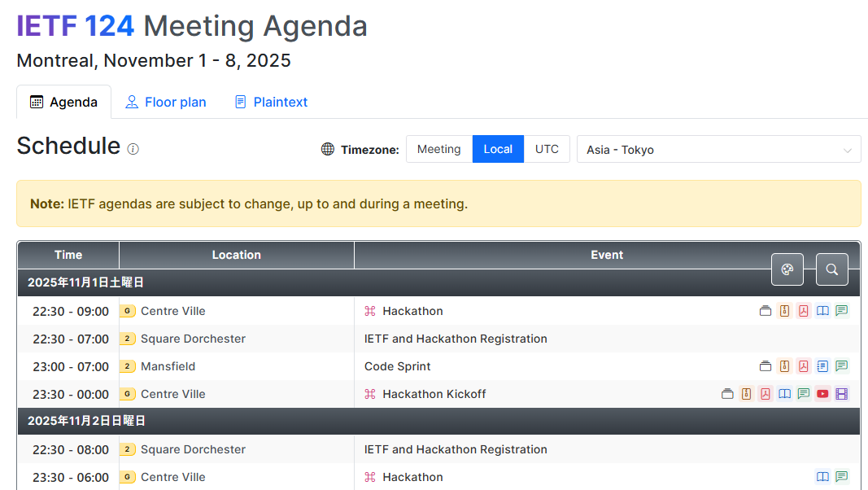This screenshot has height=490, width=868.
Task: Set timezone to UTC
Action: 547,149
